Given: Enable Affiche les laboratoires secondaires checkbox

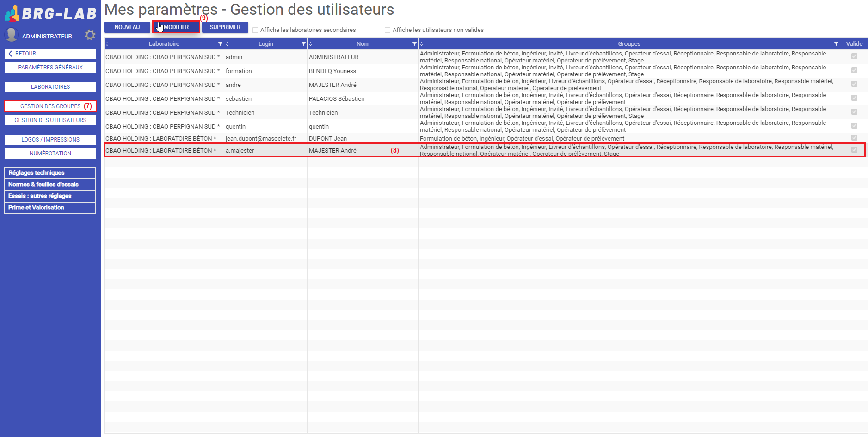Looking at the screenshot, I should [x=255, y=30].
